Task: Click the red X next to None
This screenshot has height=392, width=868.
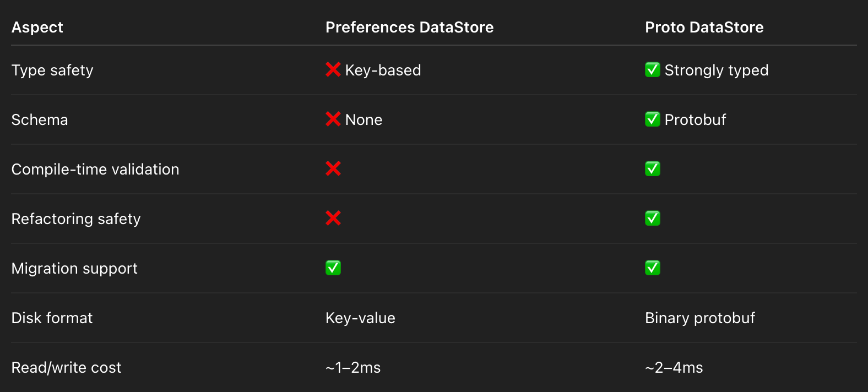Action: 333,119
